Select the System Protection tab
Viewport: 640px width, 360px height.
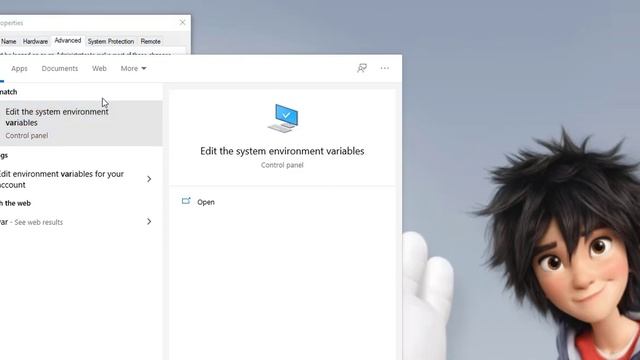tap(111, 41)
